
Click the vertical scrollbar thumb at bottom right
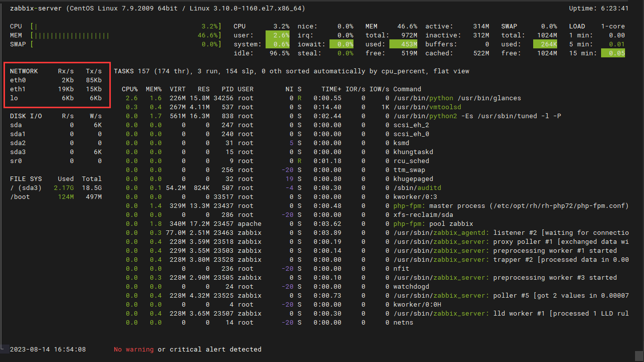pos(639,356)
